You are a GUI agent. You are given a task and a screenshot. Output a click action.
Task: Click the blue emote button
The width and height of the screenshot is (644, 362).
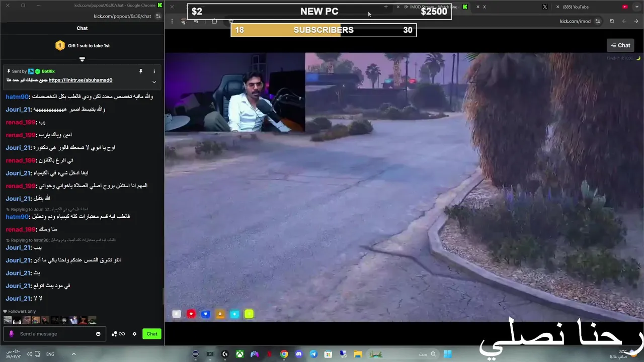205,314
